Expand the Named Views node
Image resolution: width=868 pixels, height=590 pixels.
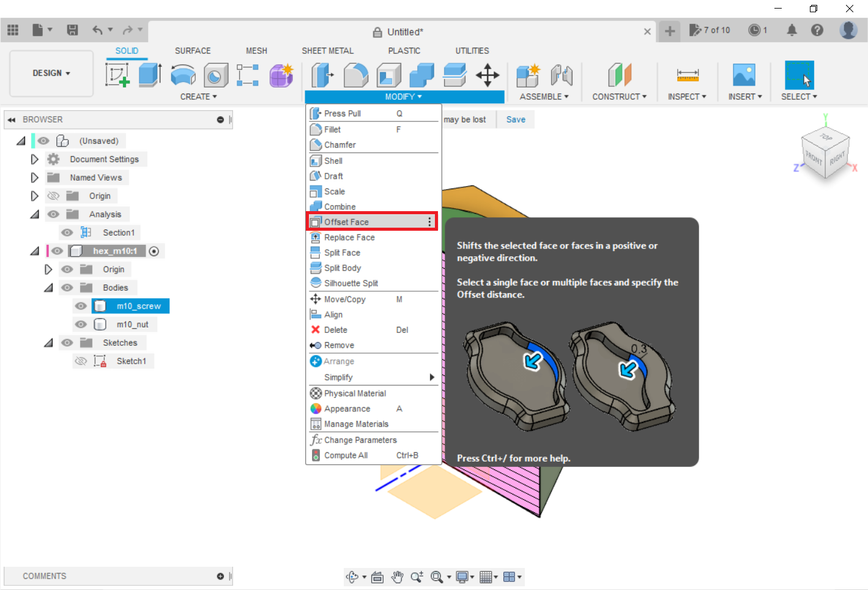point(35,177)
